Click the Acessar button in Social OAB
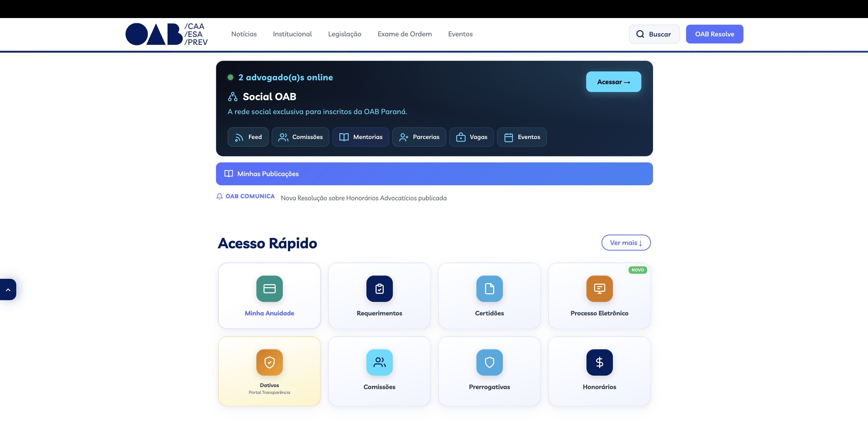Screen dimensions: 868x429 point(613,82)
